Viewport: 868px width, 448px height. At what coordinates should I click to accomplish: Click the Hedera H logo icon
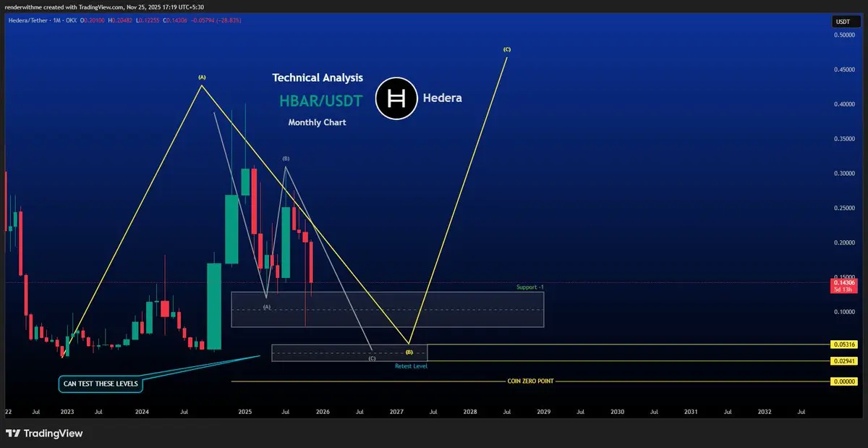(397, 98)
